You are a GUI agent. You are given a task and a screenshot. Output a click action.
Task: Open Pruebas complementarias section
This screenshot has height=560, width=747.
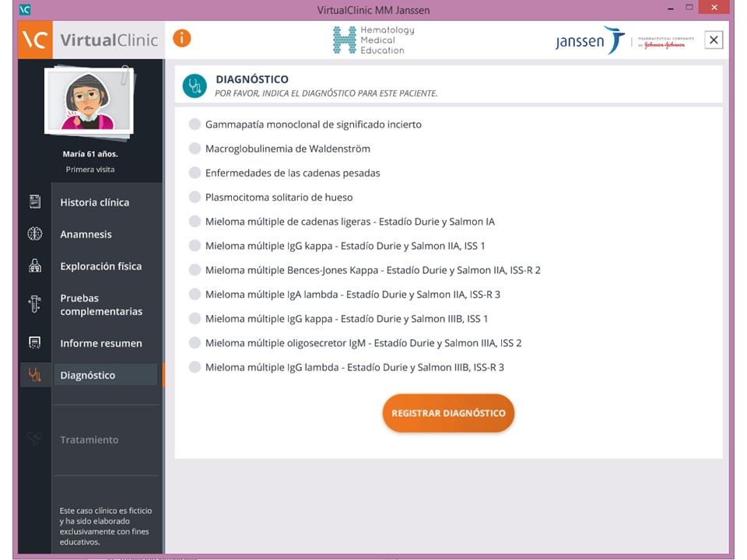pyautogui.click(x=101, y=305)
